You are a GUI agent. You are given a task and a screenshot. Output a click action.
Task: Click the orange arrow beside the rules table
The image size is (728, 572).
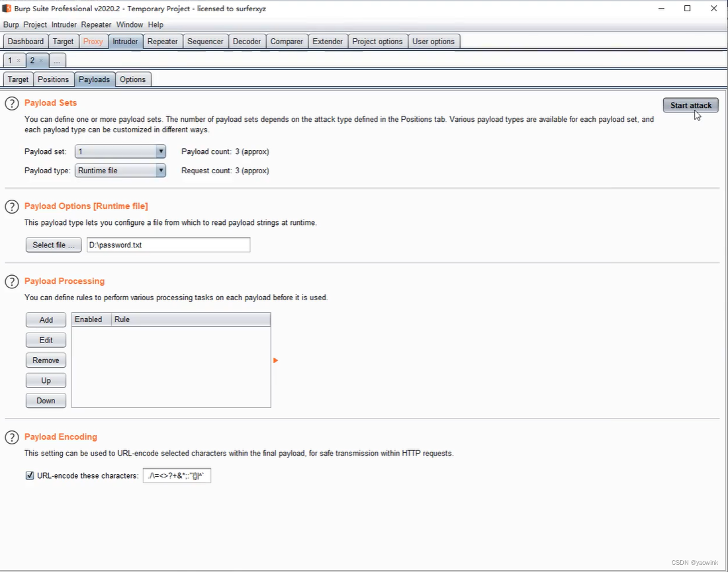coord(275,360)
